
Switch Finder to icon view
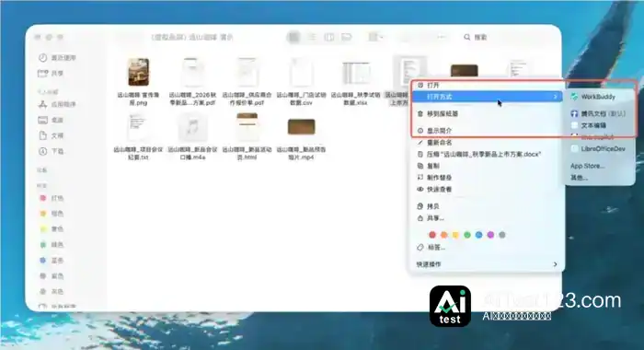[x=293, y=37]
